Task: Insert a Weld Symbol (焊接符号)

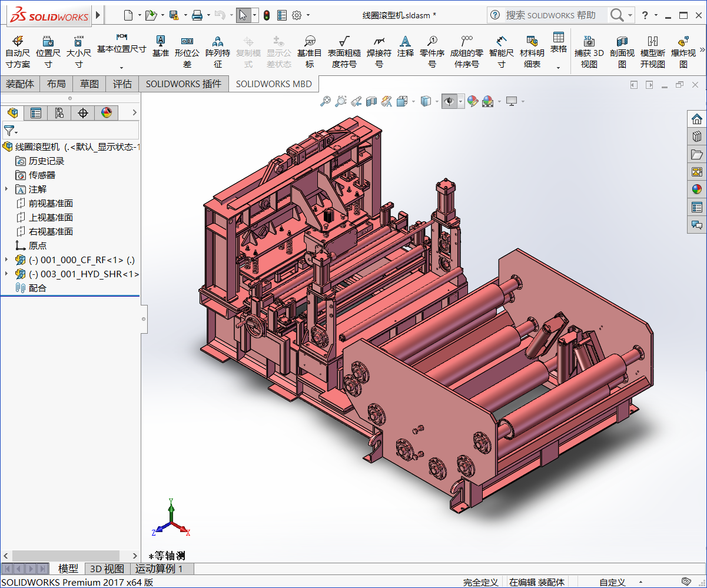Action: (379, 51)
